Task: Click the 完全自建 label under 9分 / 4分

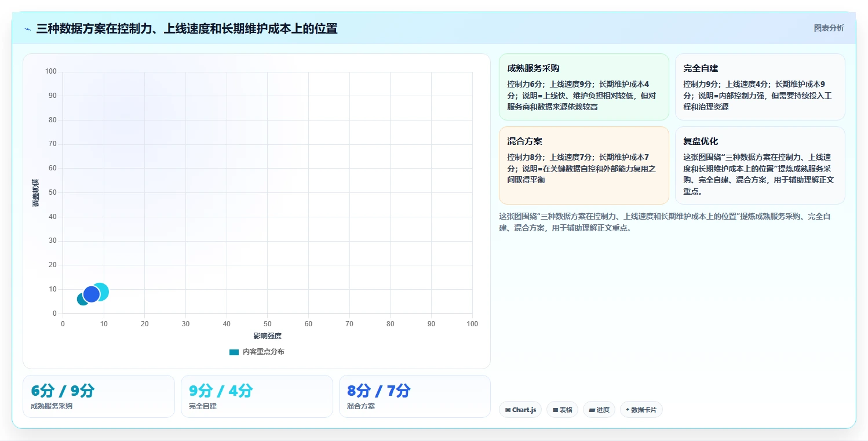Action: click(203, 406)
